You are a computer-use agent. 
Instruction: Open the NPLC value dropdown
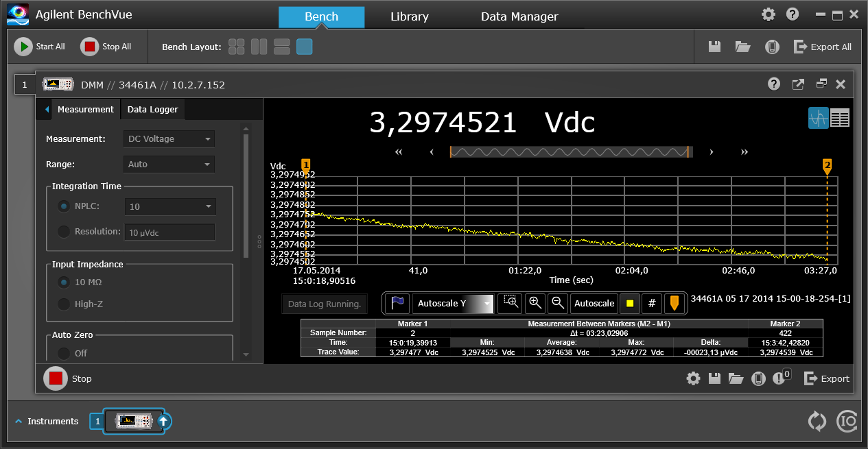pyautogui.click(x=170, y=206)
